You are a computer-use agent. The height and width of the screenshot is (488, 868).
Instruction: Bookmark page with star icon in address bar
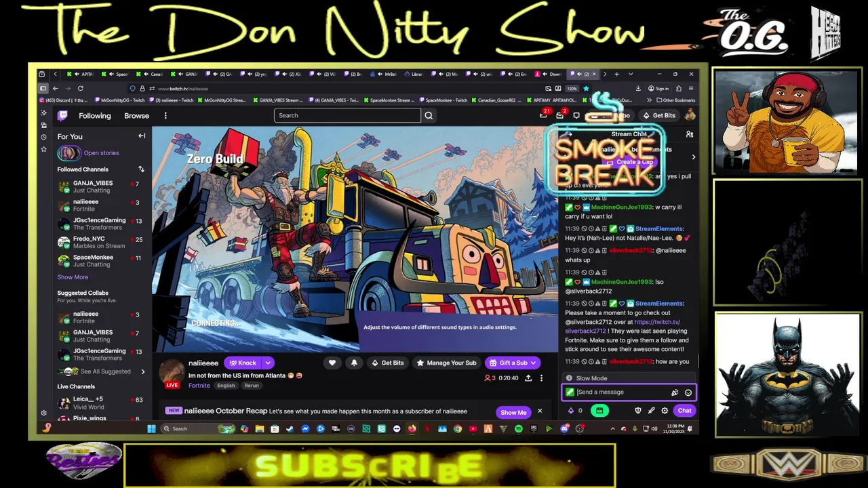click(x=586, y=89)
